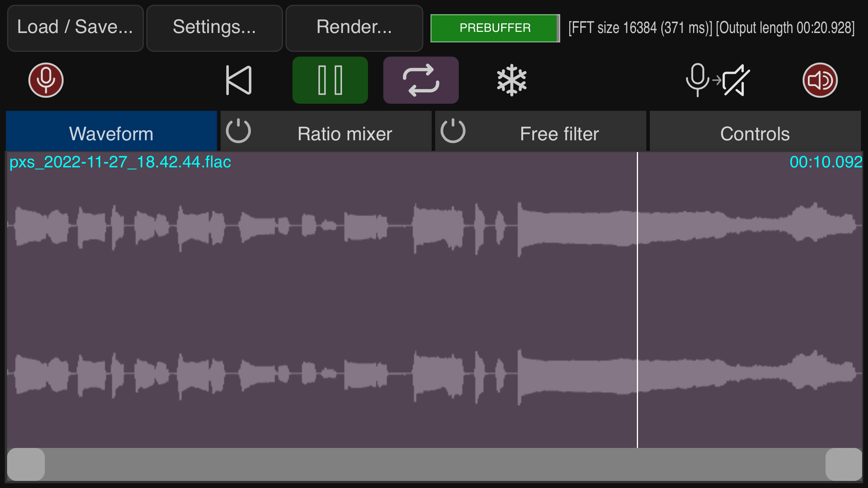
Task: Rewind to start of the file
Action: pos(239,80)
